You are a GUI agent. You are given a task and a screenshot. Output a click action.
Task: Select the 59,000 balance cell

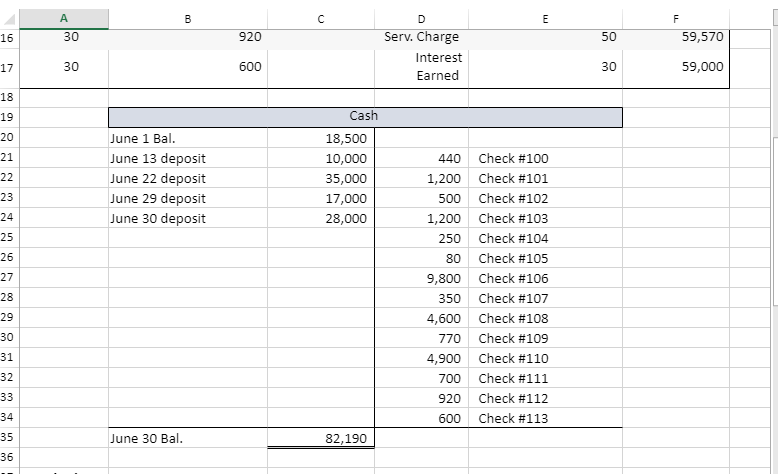pos(676,67)
